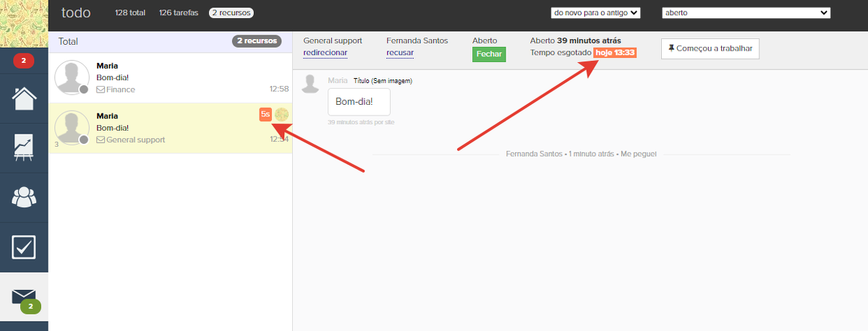Expand the 'do novo para o antigo' sort dropdown

pos(595,12)
